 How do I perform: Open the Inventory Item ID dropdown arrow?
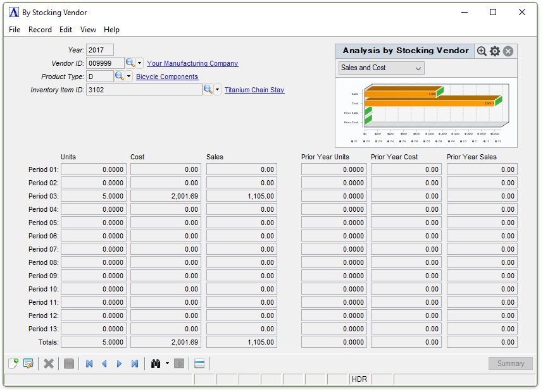[218, 90]
